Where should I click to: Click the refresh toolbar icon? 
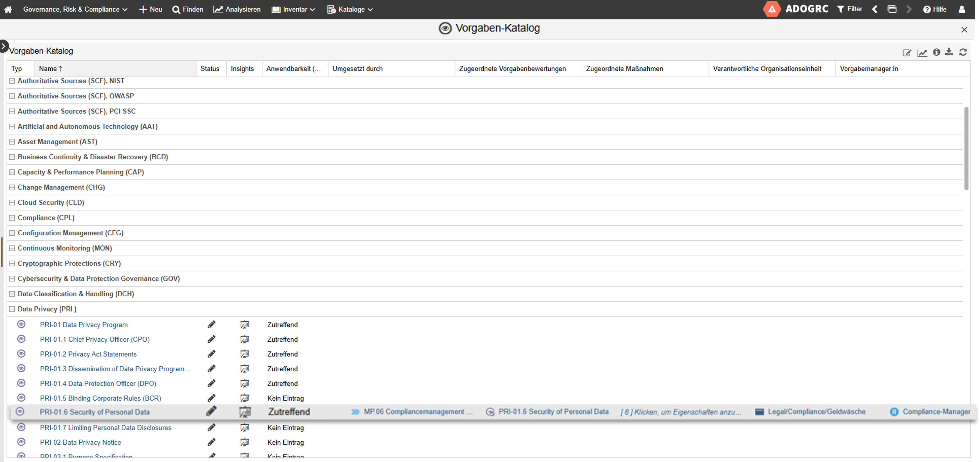click(963, 52)
